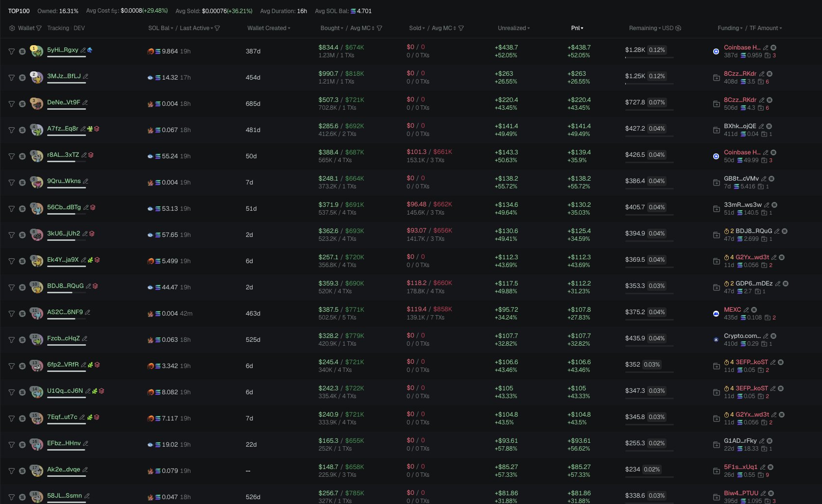Open the Last Active column filter funnel

coord(217,28)
